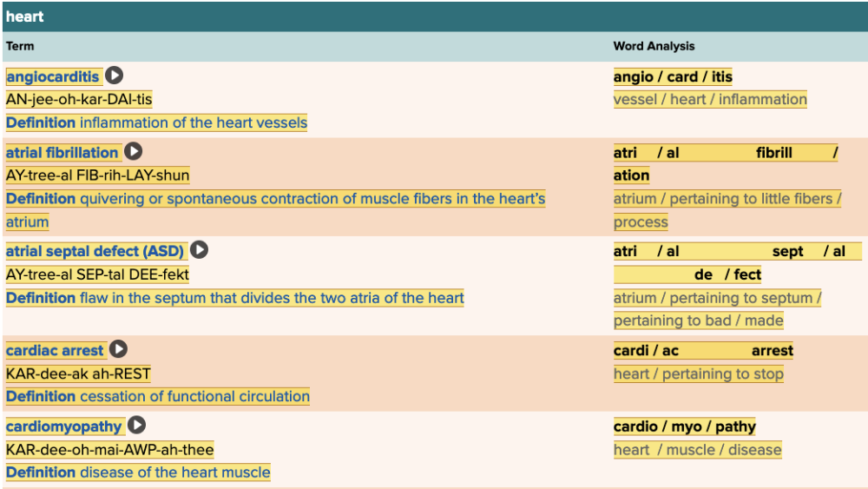The height and width of the screenshot is (489, 868).
Task: Click word analysis 'angio / card / itis'
Action: [673, 77]
